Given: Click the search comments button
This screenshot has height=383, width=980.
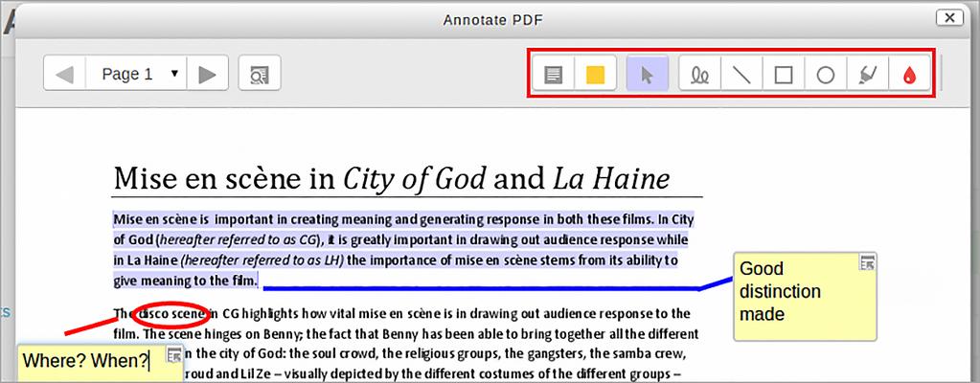Looking at the screenshot, I should (260, 74).
